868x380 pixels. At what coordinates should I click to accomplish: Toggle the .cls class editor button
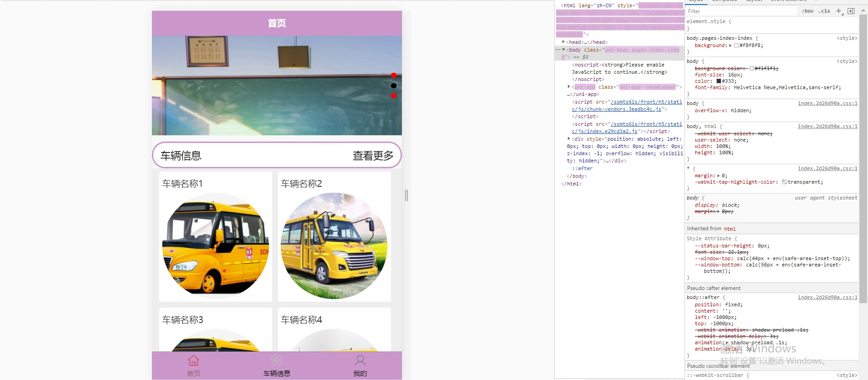click(x=825, y=11)
